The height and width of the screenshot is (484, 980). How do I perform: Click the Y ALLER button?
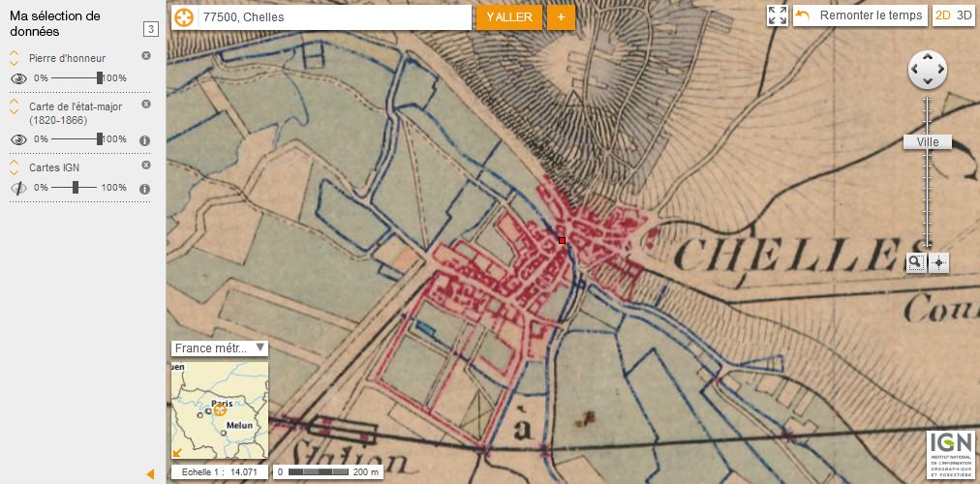pyautogui.click(x=508, y=17)
